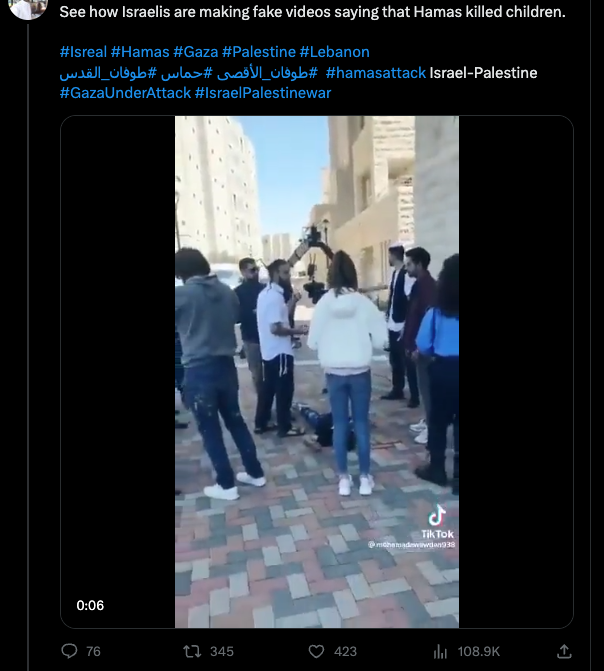Click the tweet text to open post

(312, 12)
